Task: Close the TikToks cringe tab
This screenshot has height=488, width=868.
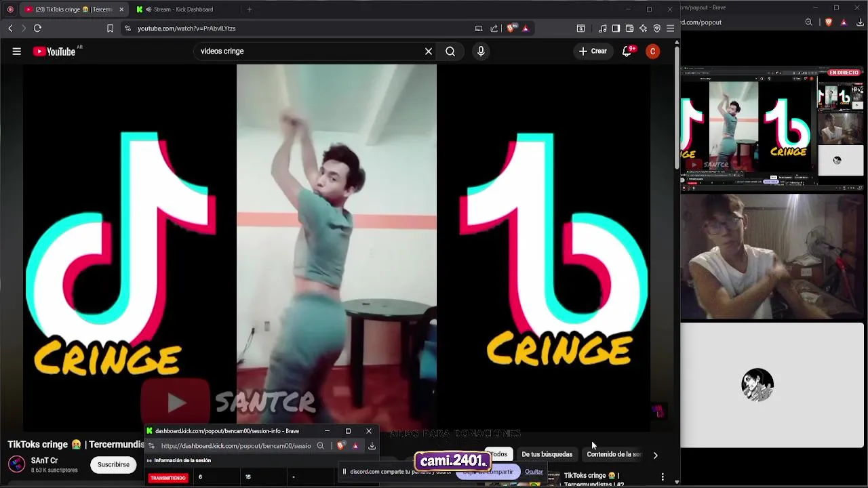Action: pos(121,9)
